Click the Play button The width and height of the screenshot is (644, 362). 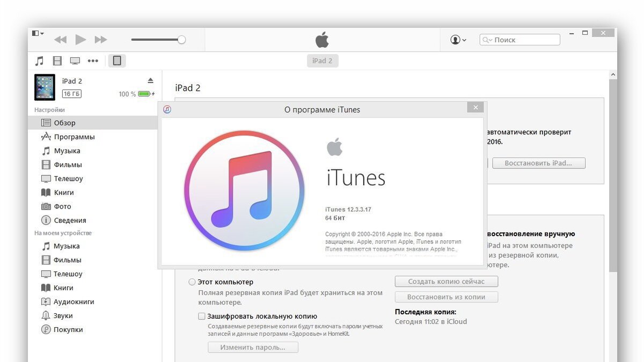coord(80,39)
